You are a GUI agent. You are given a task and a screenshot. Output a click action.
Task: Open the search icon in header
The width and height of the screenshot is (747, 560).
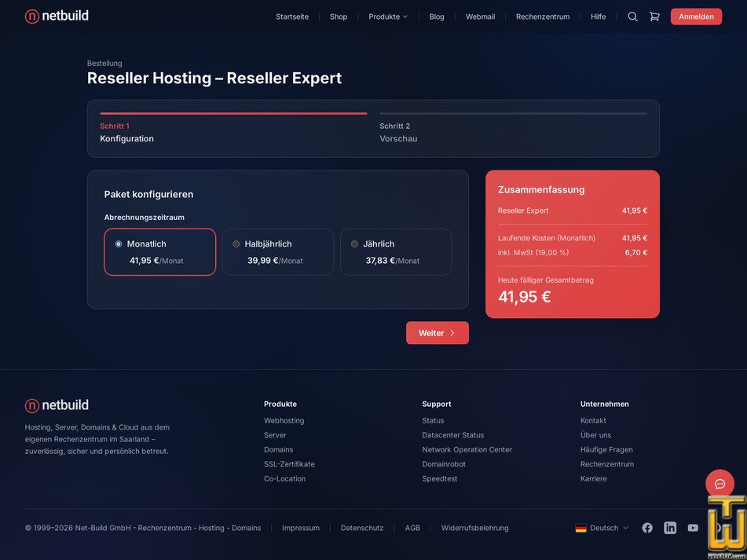click(x=632, y=16)
